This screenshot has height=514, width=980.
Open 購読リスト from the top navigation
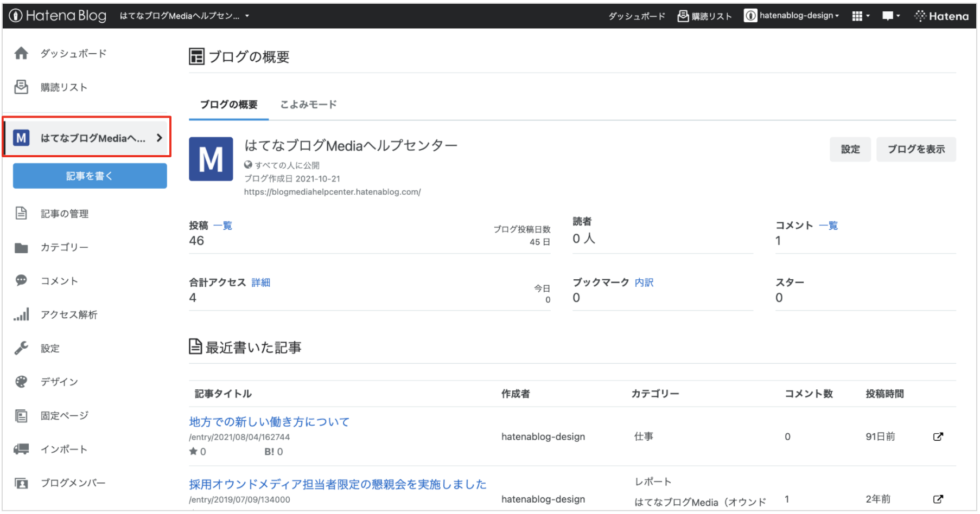pyautogui.click(x=704, y=15)
